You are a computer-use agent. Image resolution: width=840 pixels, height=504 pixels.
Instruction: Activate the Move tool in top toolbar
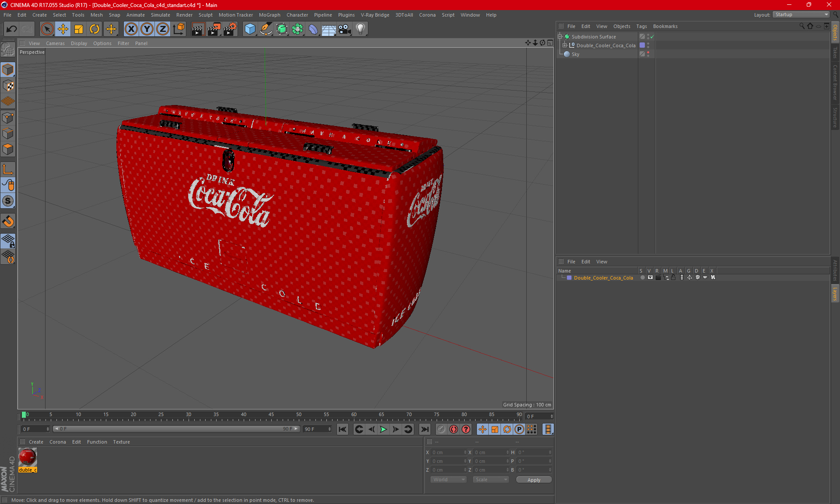[x=63, y=29]
